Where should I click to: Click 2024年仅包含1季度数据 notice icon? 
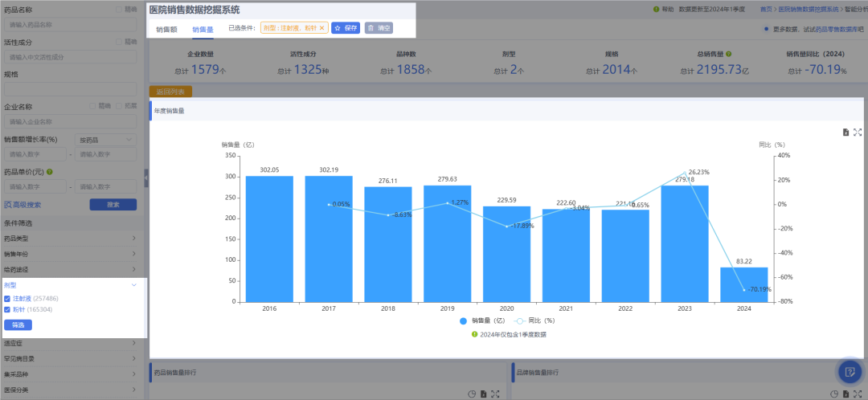[474, 334]
